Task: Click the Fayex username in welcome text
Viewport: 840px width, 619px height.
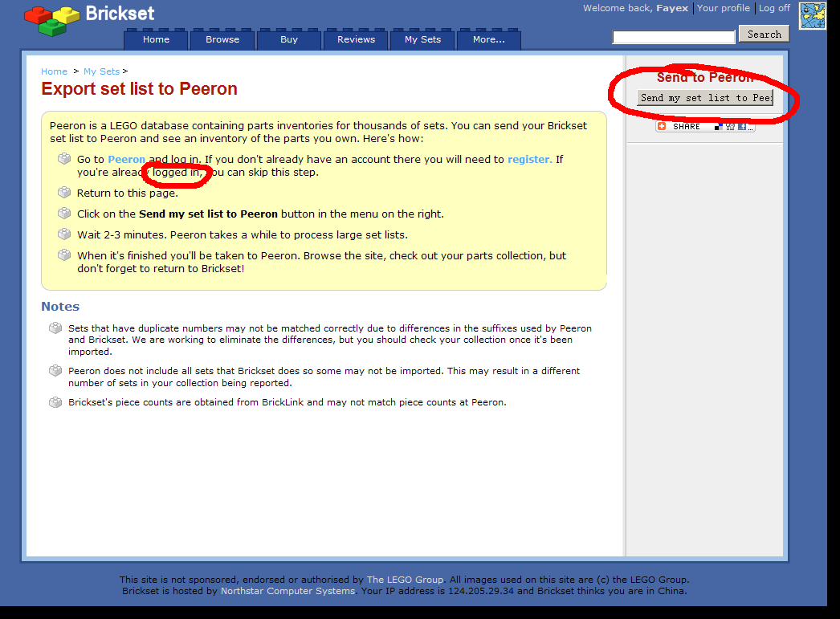Action: coord(672,8)
